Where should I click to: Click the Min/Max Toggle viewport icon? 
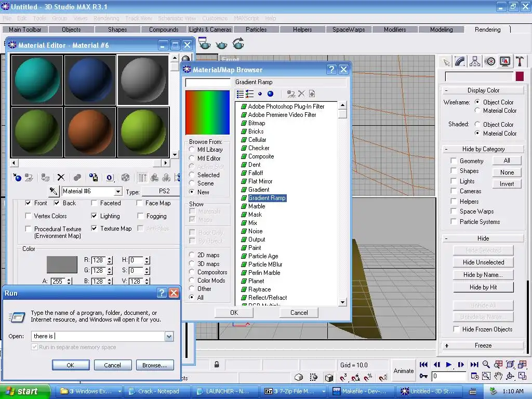coord(522,376)
